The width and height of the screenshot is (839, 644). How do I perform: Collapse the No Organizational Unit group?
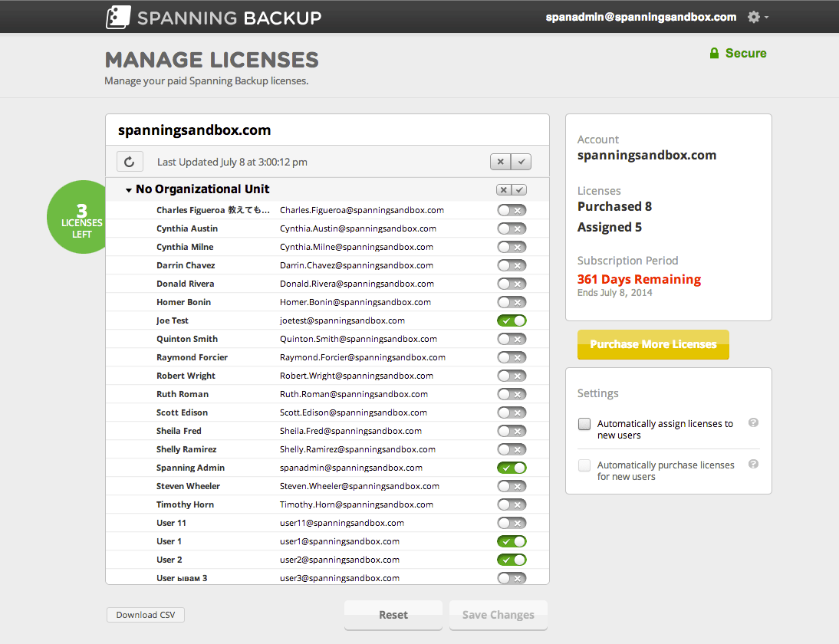(128, 190)
